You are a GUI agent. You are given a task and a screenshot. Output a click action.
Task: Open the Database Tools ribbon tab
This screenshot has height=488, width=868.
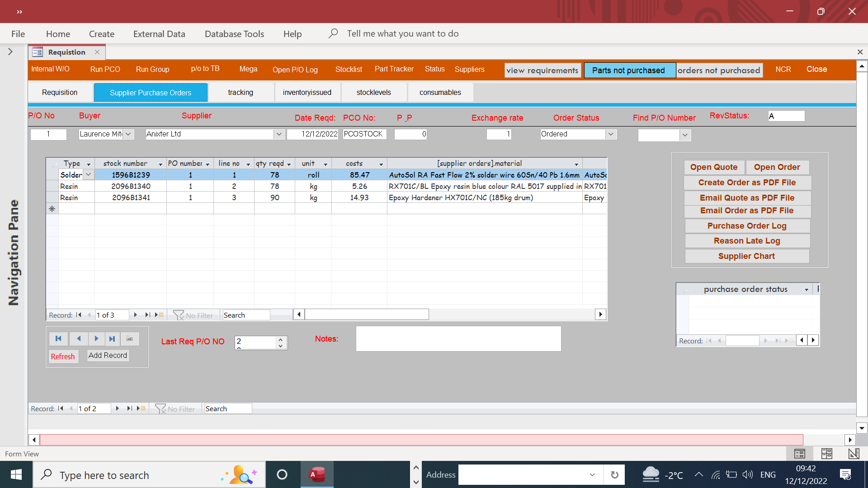pyautogui.click(x=234, y=34)
